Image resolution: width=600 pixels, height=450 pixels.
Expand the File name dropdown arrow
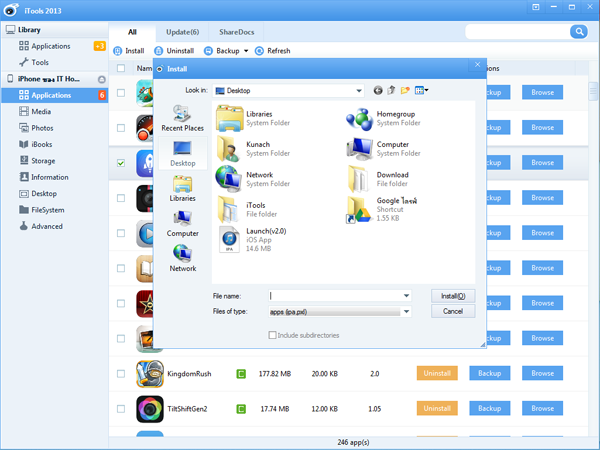click(x=406, y=296)
